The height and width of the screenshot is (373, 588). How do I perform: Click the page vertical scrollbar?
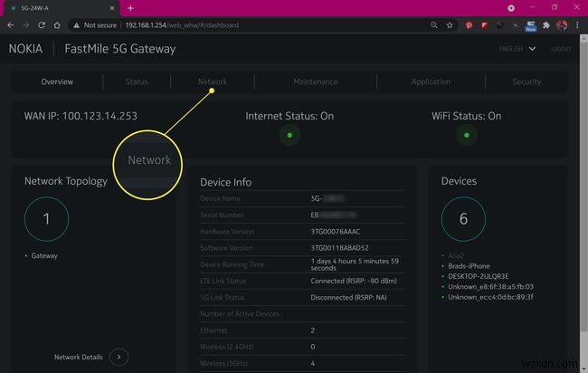tap(583, 187)
